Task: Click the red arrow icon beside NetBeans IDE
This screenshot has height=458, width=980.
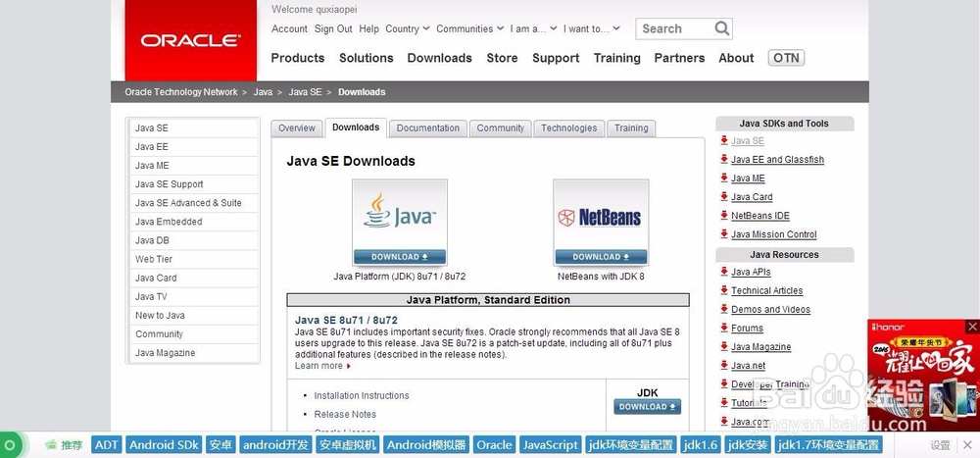Action: pyautogui.click(x=724, y=215)
